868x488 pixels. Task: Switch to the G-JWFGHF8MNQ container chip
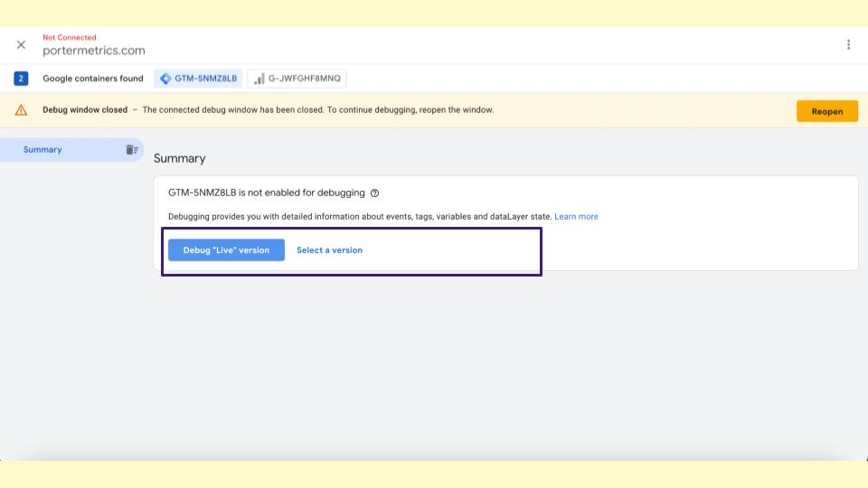coord(297,79)
